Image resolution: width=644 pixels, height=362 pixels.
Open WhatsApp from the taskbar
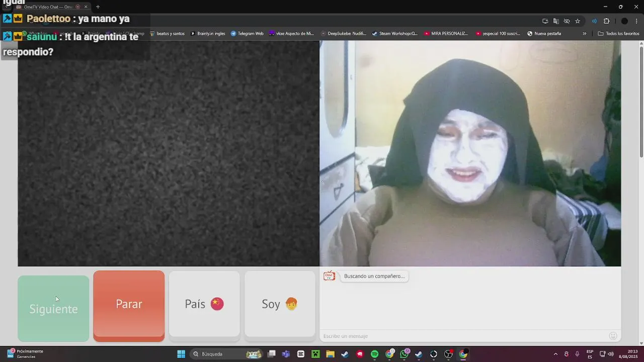(x=404, y=354)
